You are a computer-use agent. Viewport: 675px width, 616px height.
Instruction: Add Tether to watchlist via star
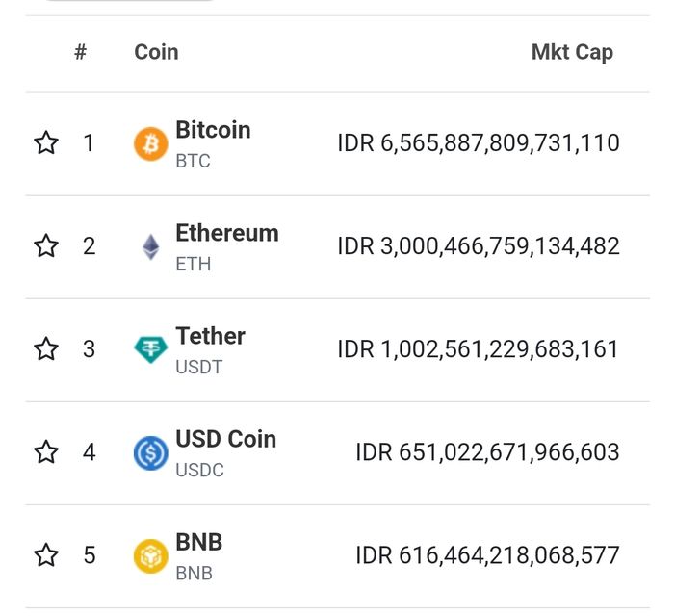click(46, 348)
